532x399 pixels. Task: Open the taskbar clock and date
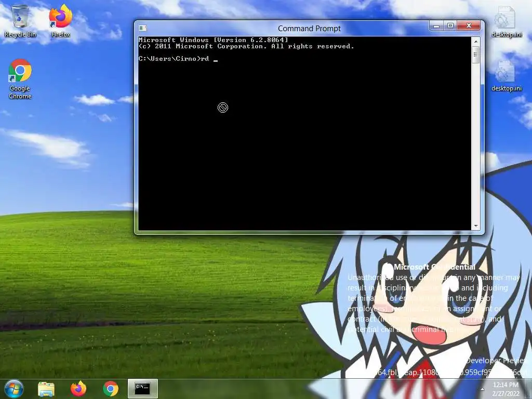coord(506,389)
